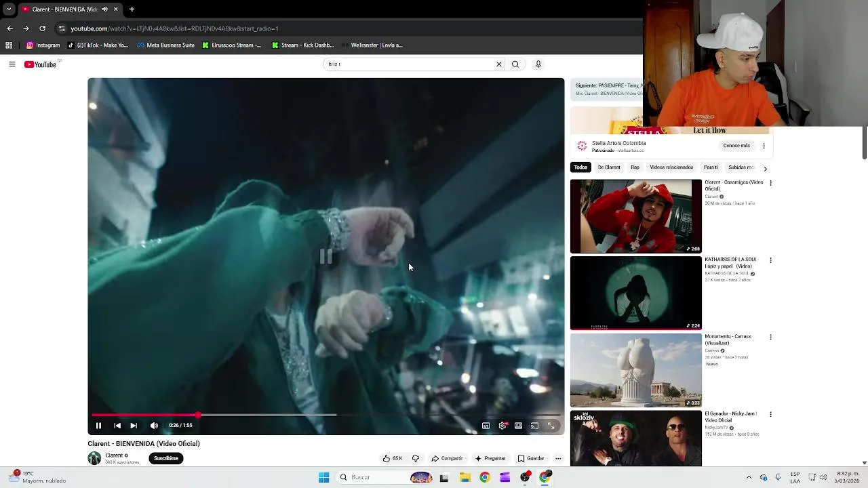
Task: Select the Videos relacionados chip
Action: [x=671, y=167]
